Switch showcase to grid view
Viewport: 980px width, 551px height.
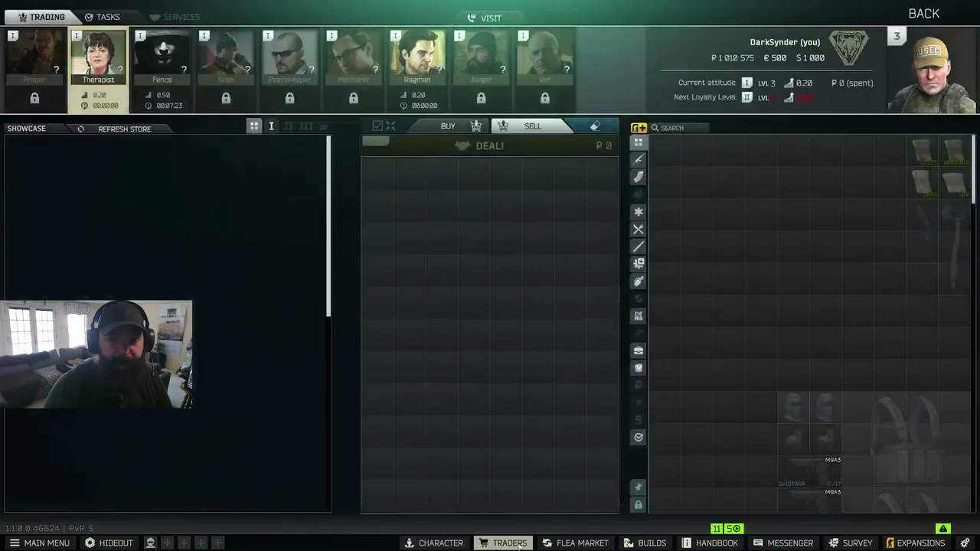[254, 126]
